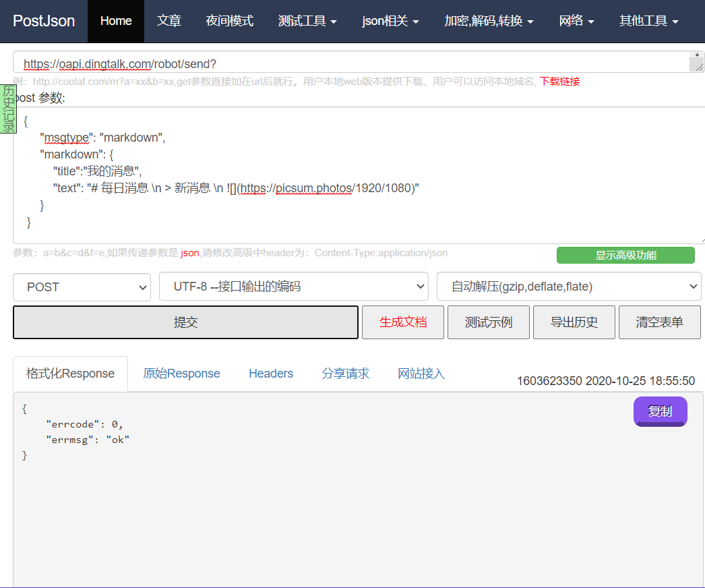This screenshot has height=588, width=705.
Task: Click the "title":"我的消息" line
Action: pos(98,171)
